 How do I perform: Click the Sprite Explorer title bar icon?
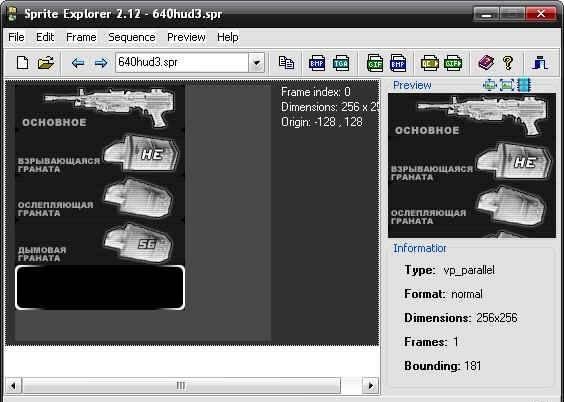13,14
